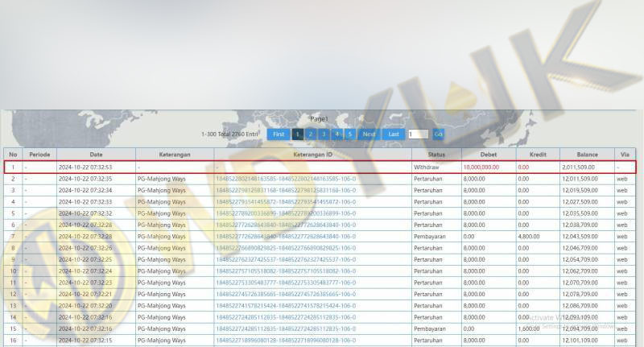
Task: Jump to page 3 of entries
Action: pos(324,134)
